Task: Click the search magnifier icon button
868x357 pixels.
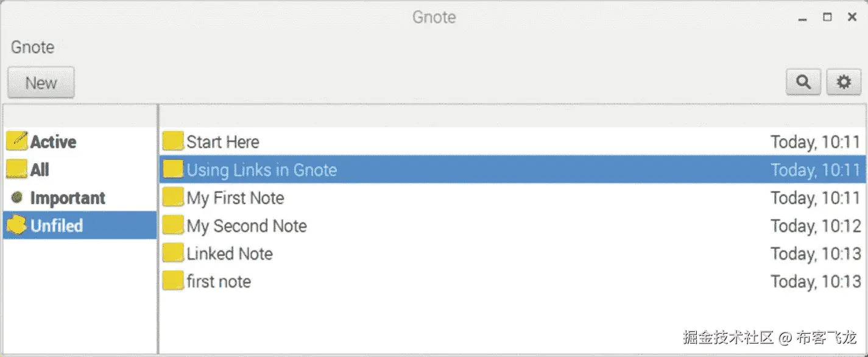Action: [803, 82]
